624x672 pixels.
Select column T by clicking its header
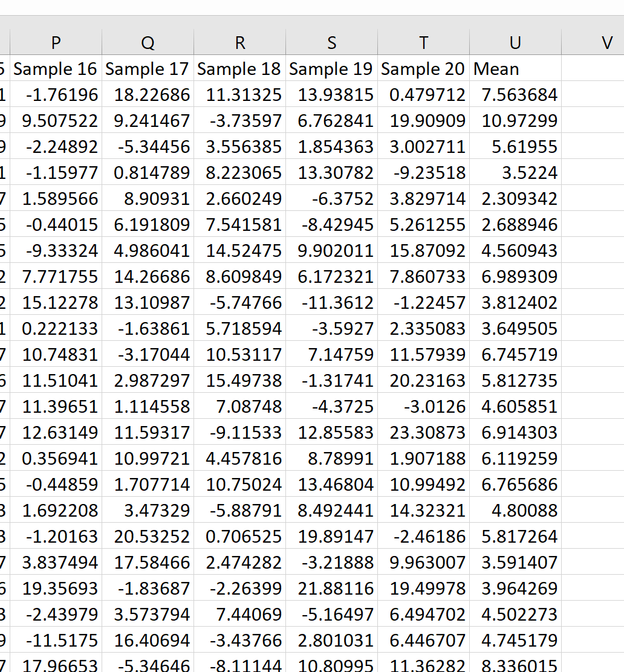click(x=423, y=43)
